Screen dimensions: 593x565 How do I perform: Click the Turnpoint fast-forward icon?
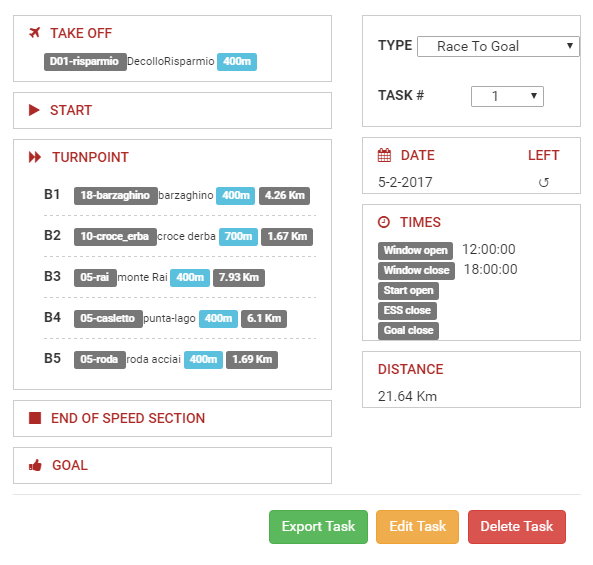pos(35,157)
